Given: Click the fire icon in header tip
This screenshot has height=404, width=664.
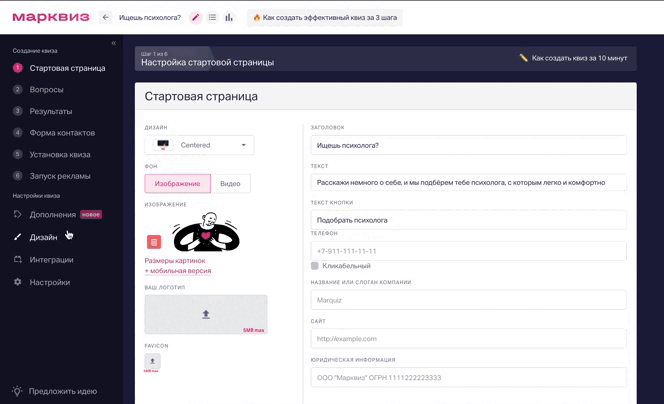Looking at the screenshot, I should coord(256,17).
